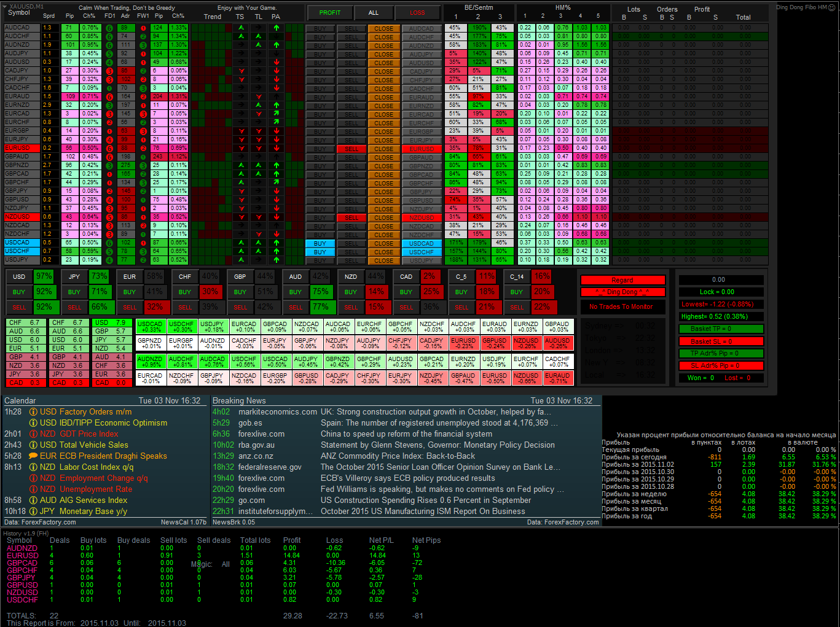The width and height of the screenshot is (840, 627).
Task: Click blue BUY button in USDCHF row
Action: tap(320, 252)
